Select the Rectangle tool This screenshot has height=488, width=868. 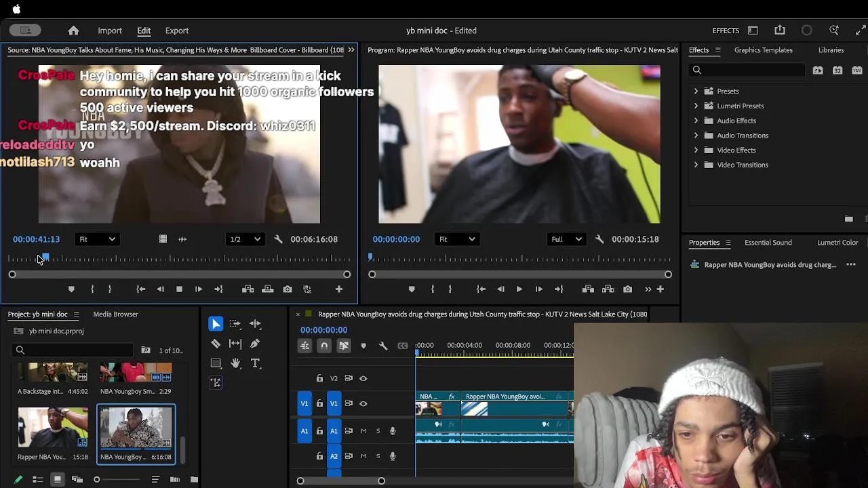[x=216, y=363]
